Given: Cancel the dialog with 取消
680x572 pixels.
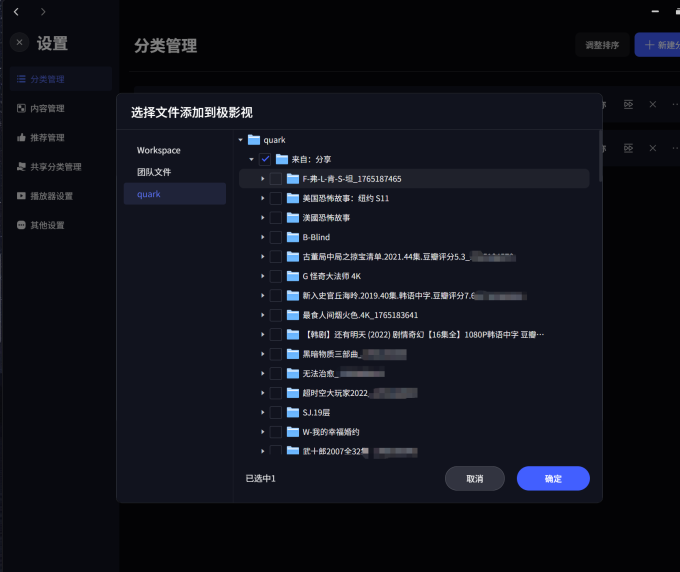Looking at the screenshot, I should click(475, 478).
